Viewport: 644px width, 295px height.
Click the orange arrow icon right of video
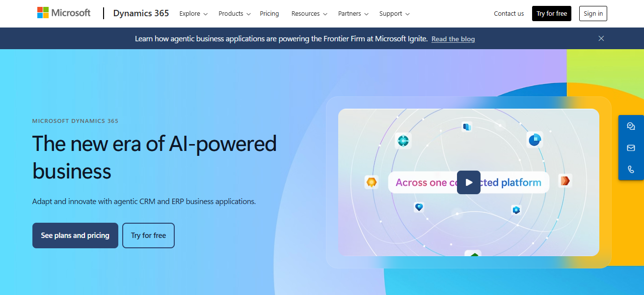565,180
